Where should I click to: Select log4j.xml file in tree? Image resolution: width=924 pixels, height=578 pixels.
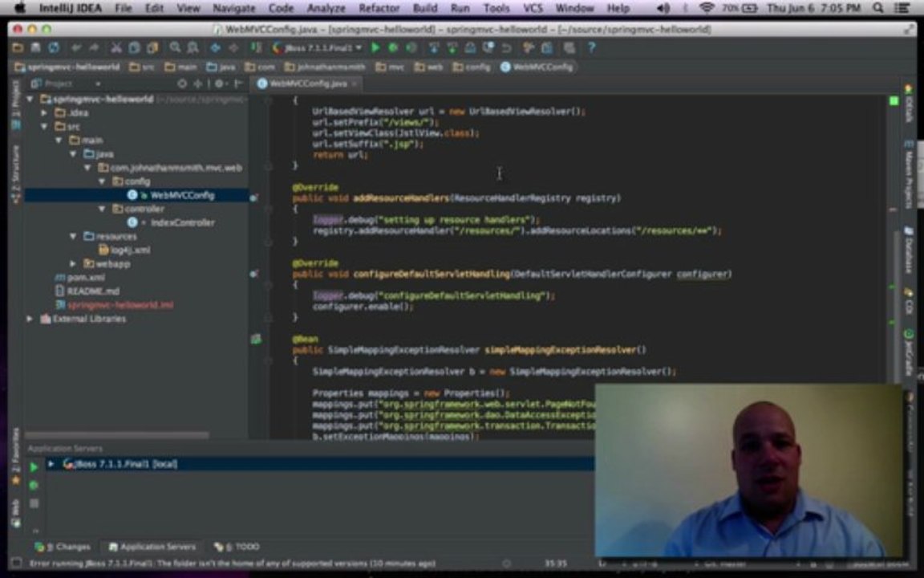coord(130,250)
